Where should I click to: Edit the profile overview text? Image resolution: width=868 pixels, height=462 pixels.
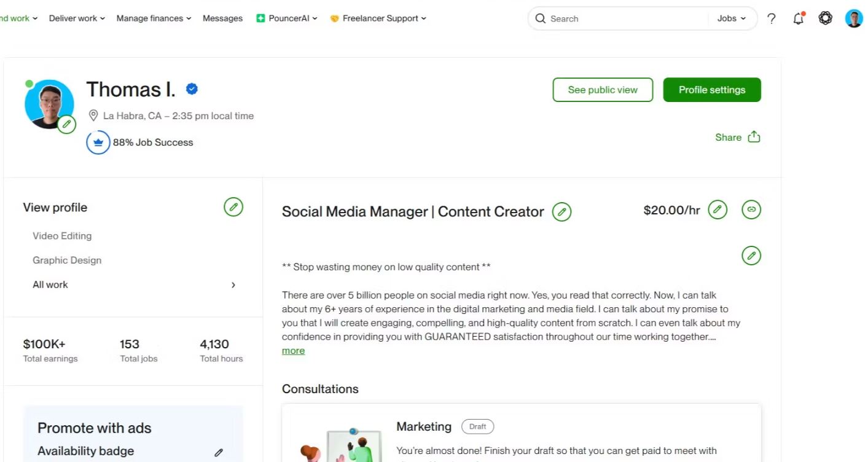coord(751,256)
